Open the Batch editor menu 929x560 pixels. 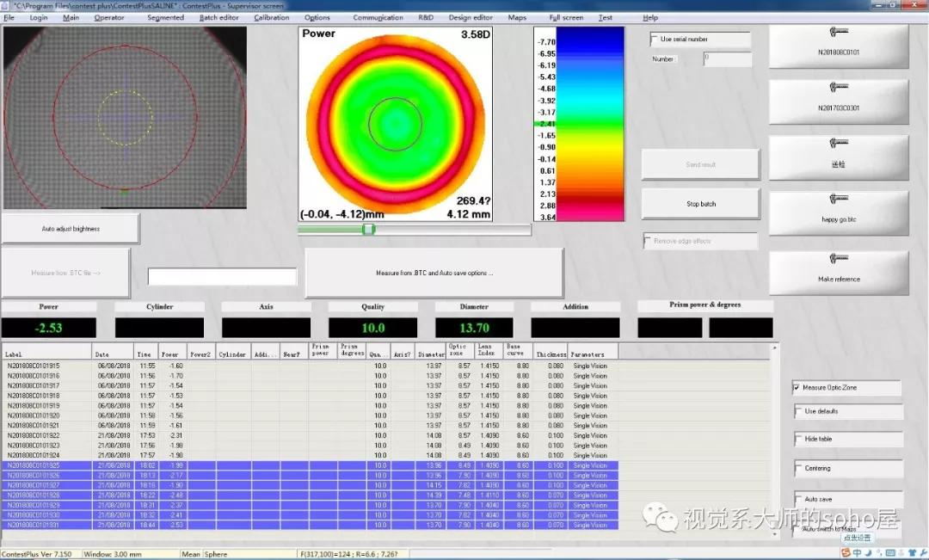point(218,17)
